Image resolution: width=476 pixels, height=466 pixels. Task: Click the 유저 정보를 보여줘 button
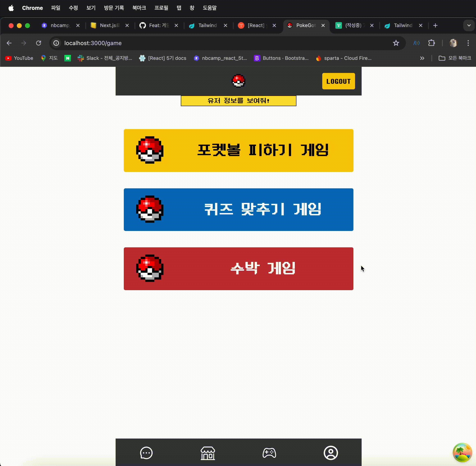coord(238,101)
